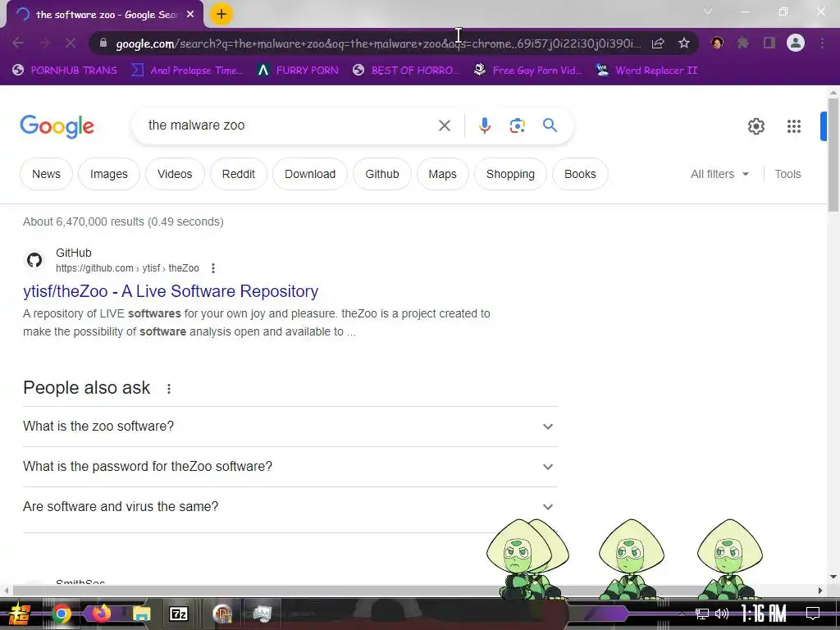The image size is (840, 630).
Task: Bookmark this tab with the star icon
Action: [x=683, y=43]
